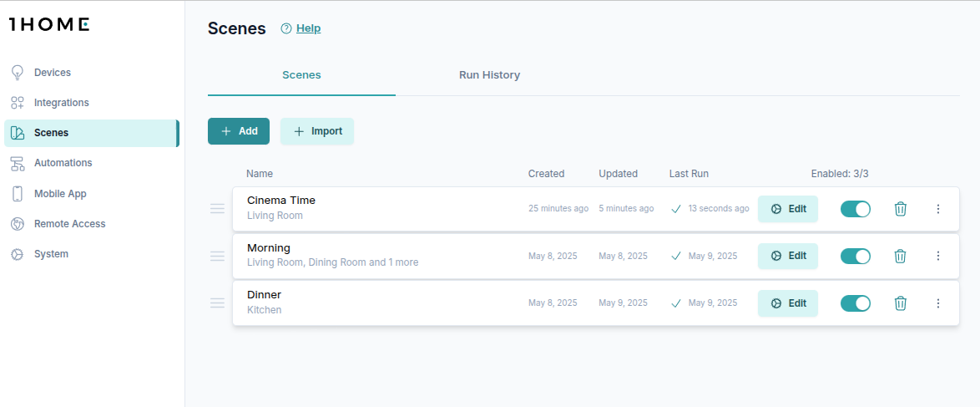Open more options for Cinema Time scene
This screenshot has width=980, height=407.
[x=937, y=209]
